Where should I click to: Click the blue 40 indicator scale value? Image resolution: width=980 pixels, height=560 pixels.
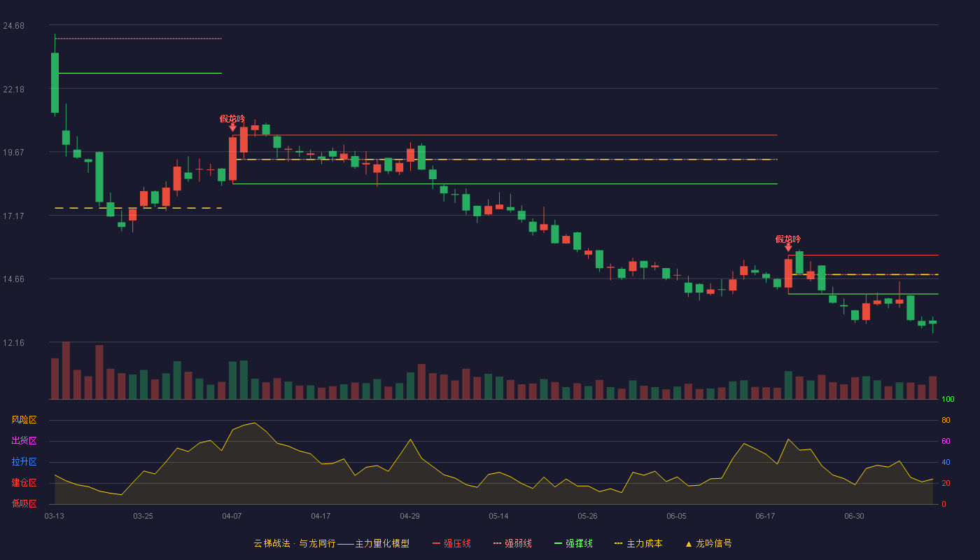[x=946, y=462]
